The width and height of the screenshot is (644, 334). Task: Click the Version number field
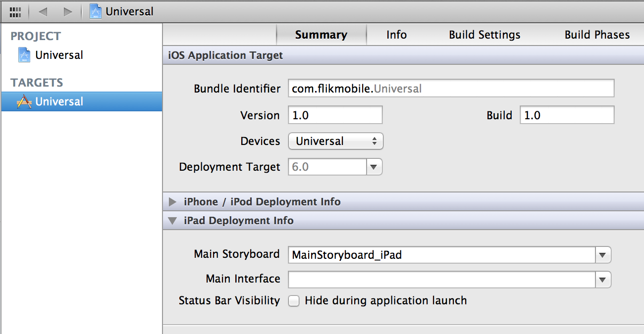pos(335,115)
